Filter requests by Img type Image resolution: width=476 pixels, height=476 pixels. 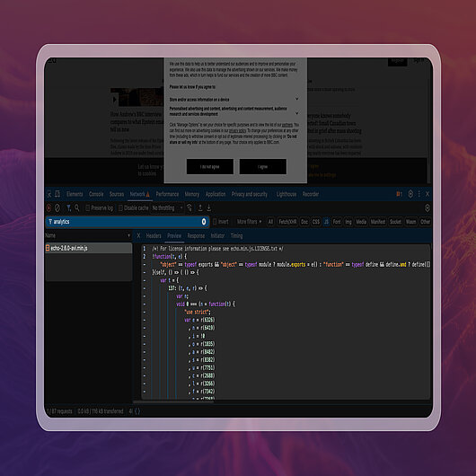[348, 222]
